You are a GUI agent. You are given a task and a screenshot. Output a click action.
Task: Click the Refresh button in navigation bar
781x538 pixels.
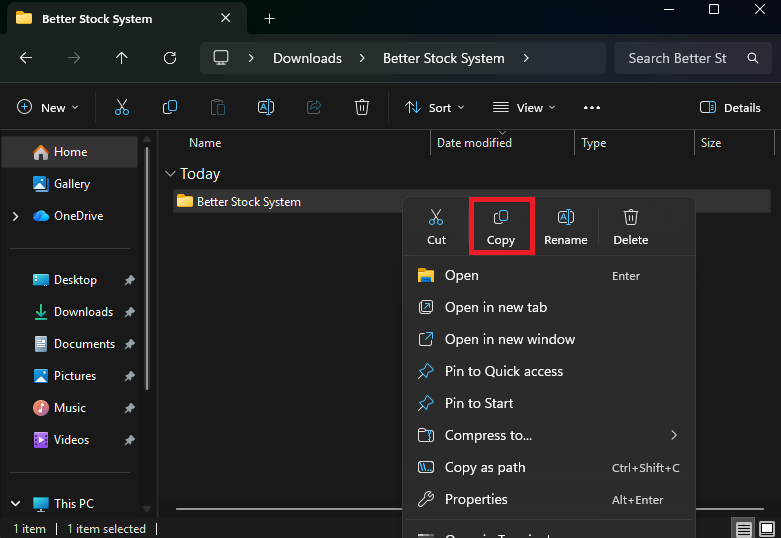[170, 58]
